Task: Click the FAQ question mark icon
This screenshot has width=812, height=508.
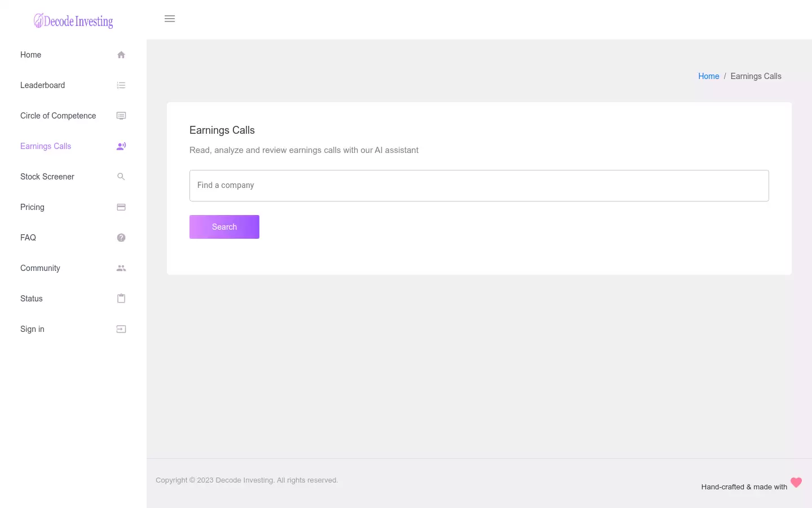Action: 121,238
